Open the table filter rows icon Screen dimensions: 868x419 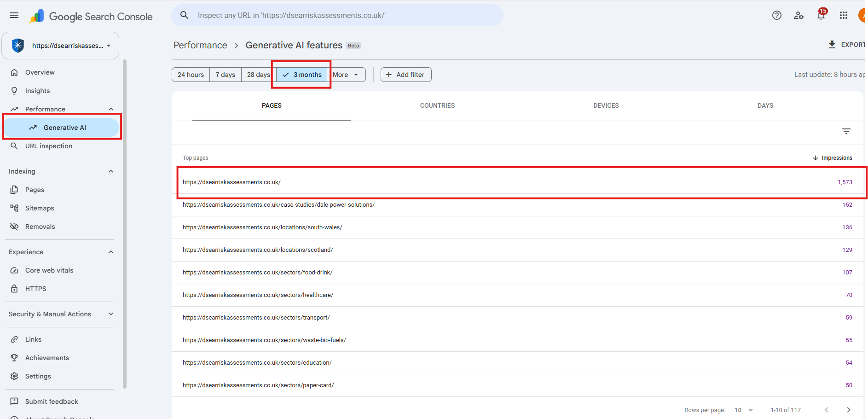pos(846,131)
